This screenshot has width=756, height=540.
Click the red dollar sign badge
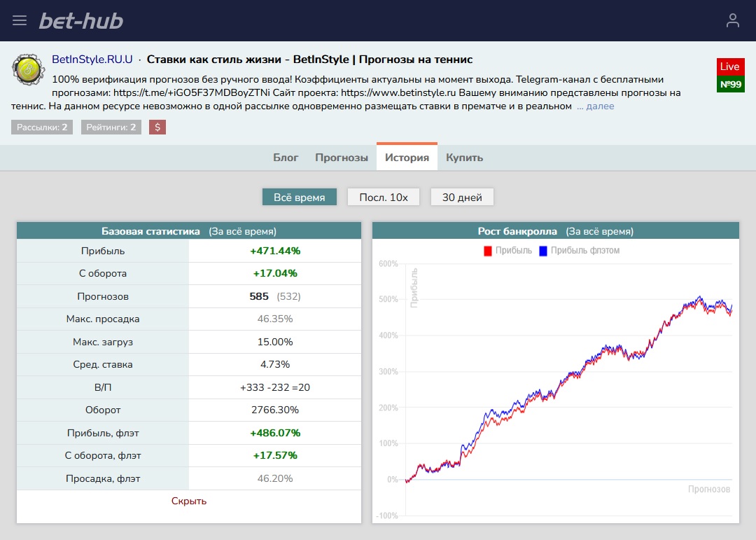[157, 127]
